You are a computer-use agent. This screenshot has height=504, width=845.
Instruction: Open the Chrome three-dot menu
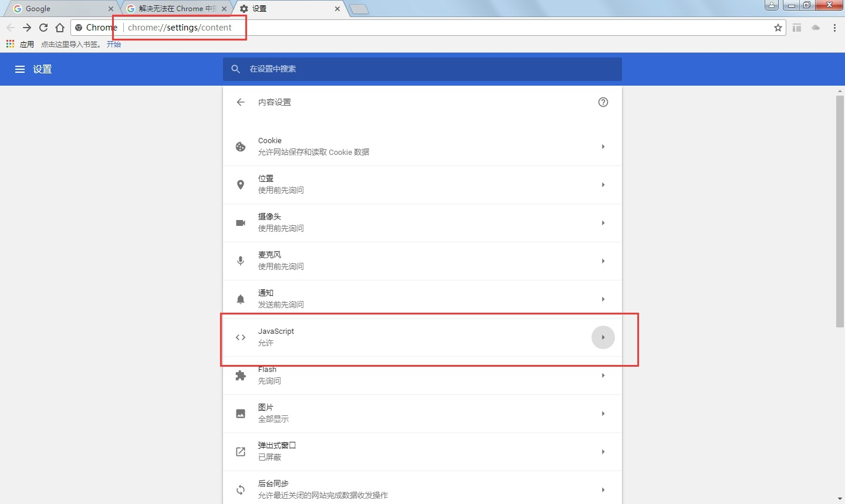(834, 28)
